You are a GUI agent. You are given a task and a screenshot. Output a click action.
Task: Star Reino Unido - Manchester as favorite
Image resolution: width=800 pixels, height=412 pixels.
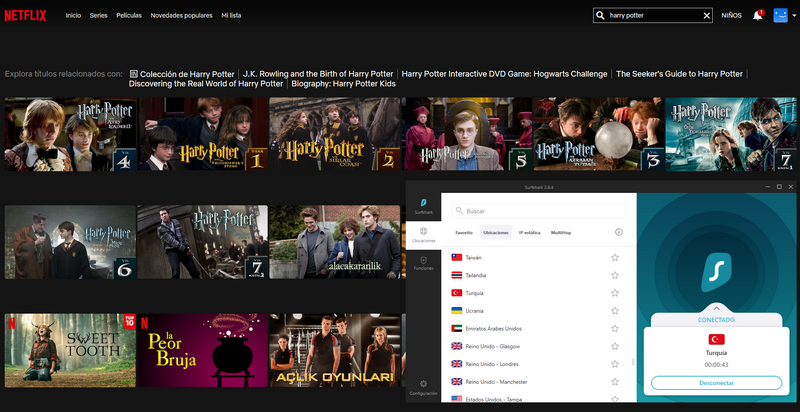tap(615, 382)
